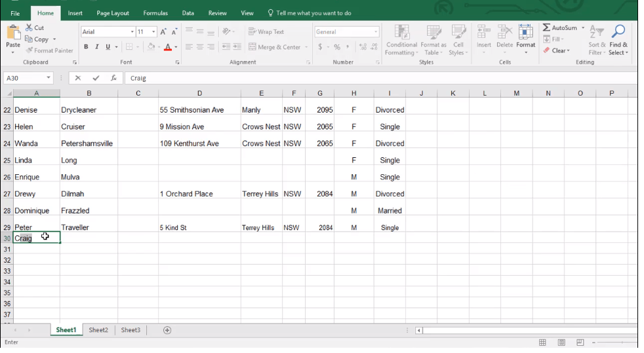Switch to the Insert ribbon tab
Image resolution: width=644 pixels, height=353 pixels.
pyautogui.click(x=75, y=13)
